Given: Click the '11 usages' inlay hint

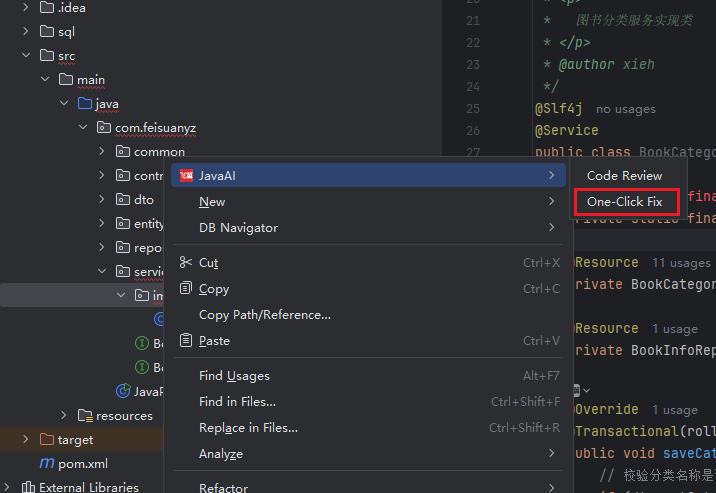Looking at the screenshot, I should tap(680, 263).
